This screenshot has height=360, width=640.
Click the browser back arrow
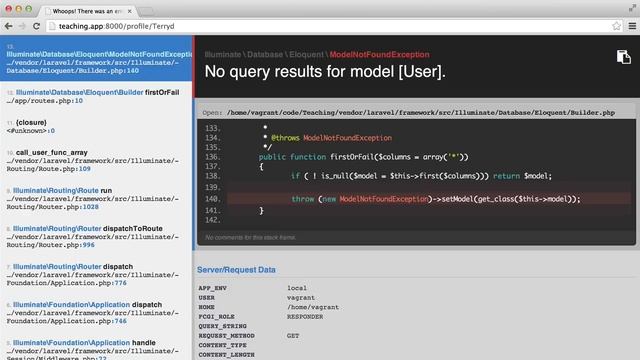[x=8, y=26]
